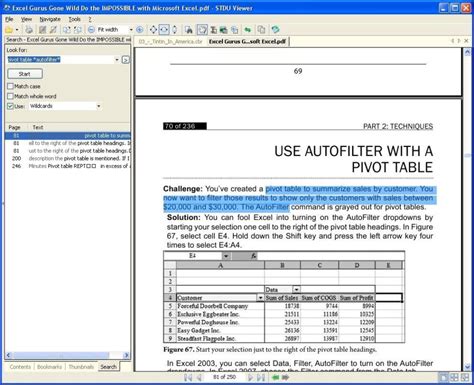
Task: Click the forward arrow in status bar
Action: pyautogui.click(x=286, y=377)
